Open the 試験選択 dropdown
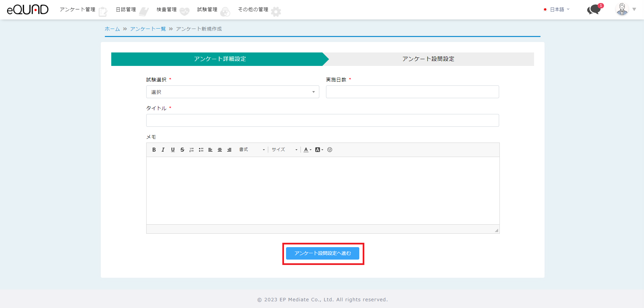The height and width of the screenshot is (308, 644). 232,92
